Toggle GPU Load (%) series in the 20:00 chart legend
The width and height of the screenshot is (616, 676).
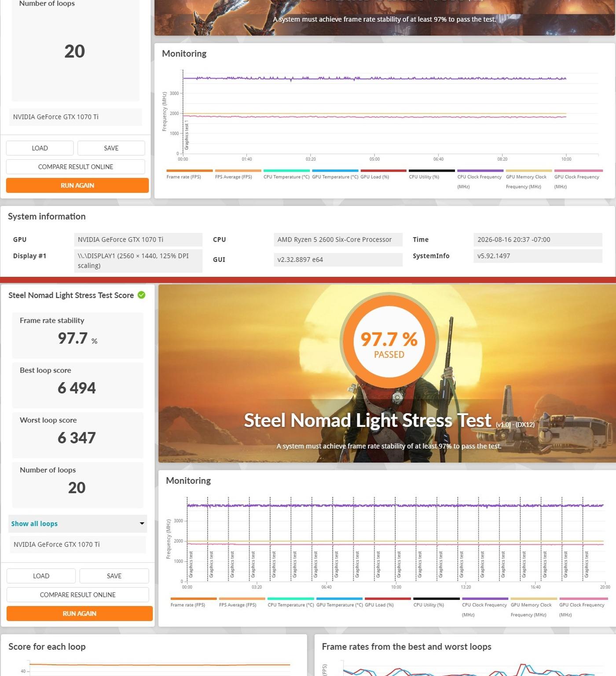point(388,602)
